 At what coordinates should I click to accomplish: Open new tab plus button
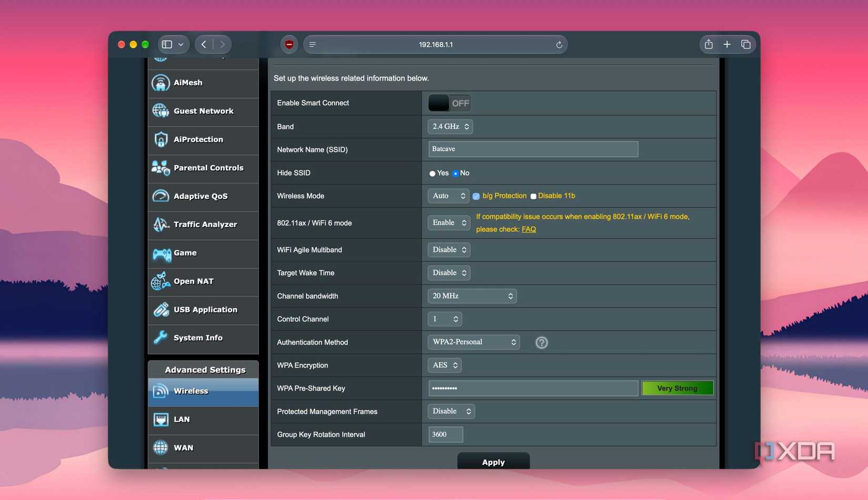(727, 45)
